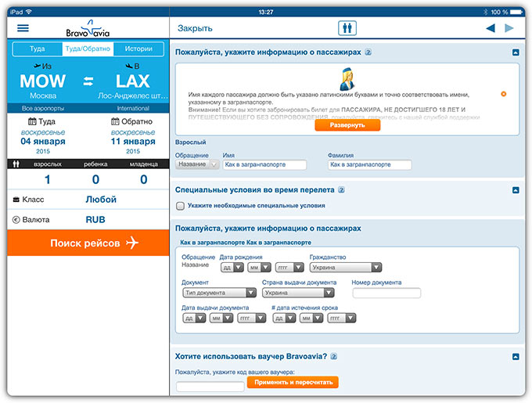Click the Wi-Fi status icon
Image resolution: width=532 pixels, height=403 pixels.
click(29, 12)
